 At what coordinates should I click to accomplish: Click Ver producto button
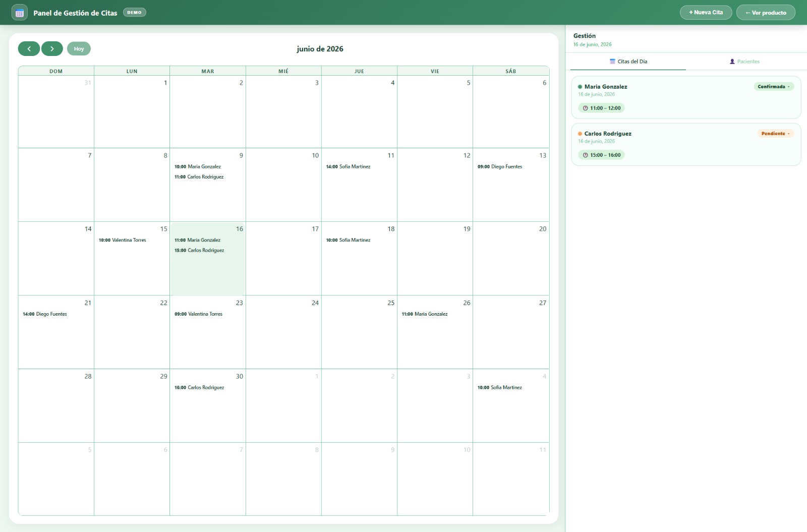pyautogui.click(x=766, y=13)
